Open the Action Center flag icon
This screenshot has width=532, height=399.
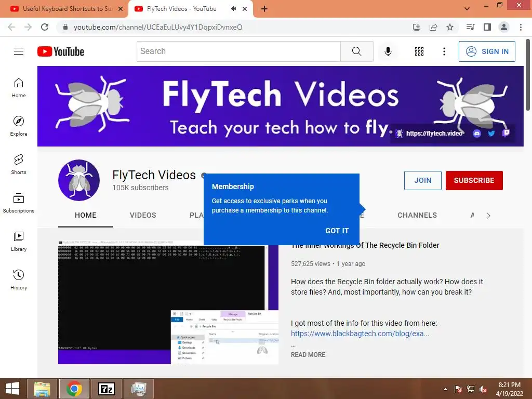tap(458, 389)
